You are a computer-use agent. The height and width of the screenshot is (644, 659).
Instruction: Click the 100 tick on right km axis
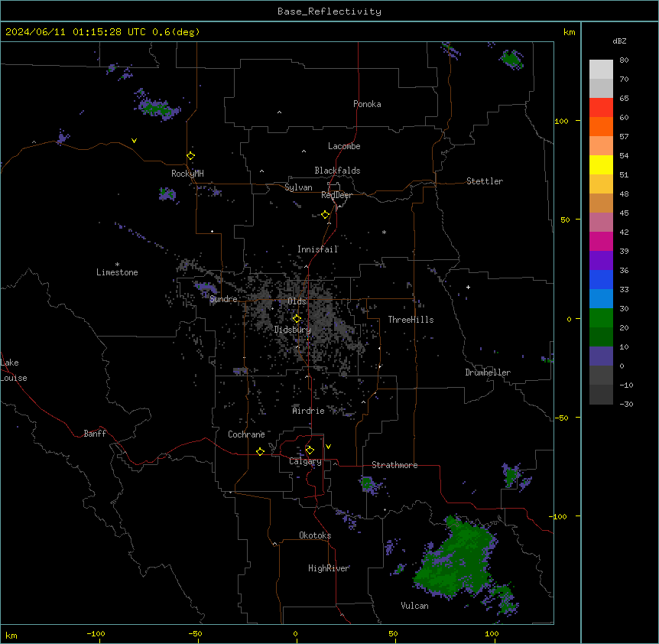(561, 121)
